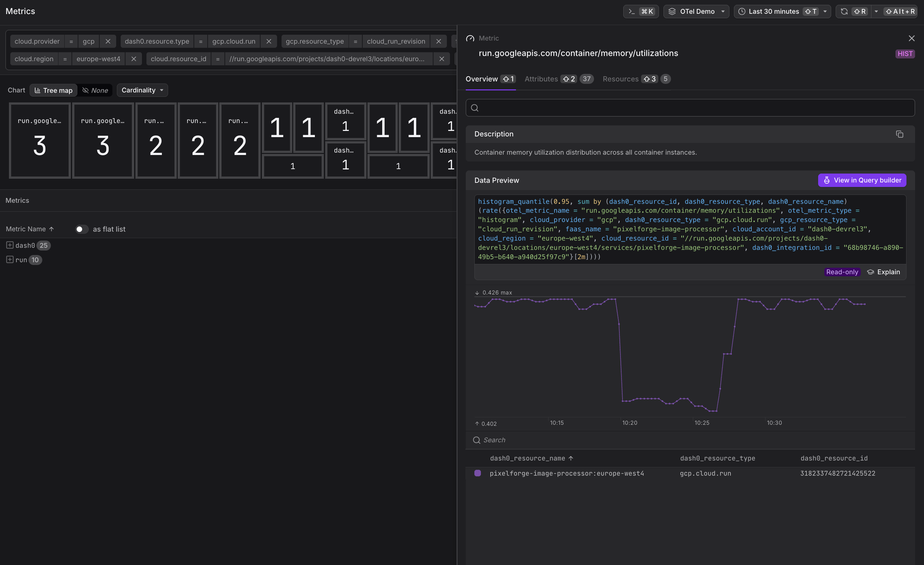The width and height of the screenshot is (924, 565).
Task: Focus the series Search field below chart
Action: (x=690, y=440)
